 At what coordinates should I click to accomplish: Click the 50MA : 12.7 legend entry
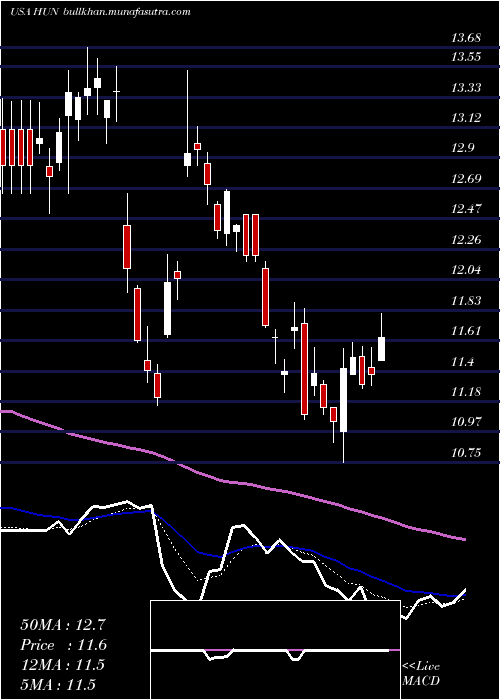(x=62, y=625)
